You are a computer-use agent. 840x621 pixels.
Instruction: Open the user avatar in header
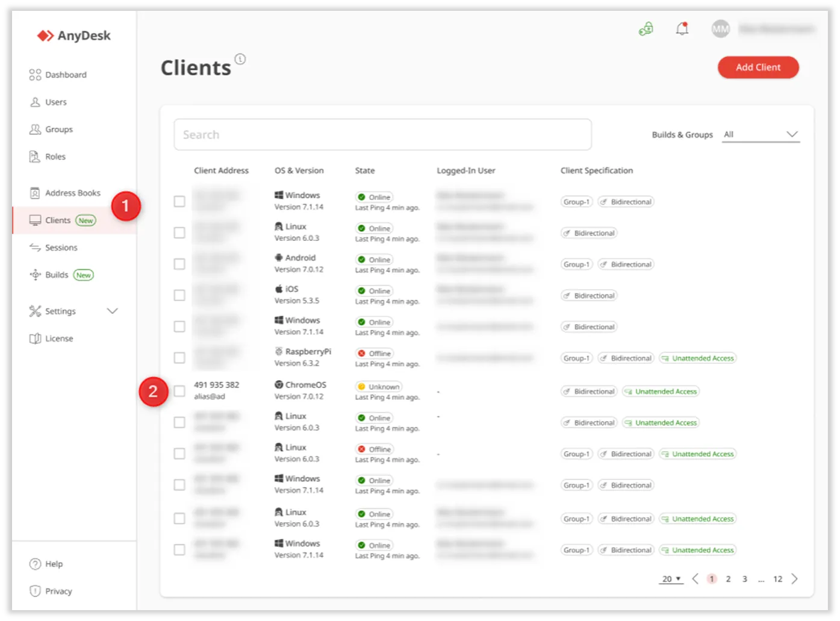coord(720,29)
